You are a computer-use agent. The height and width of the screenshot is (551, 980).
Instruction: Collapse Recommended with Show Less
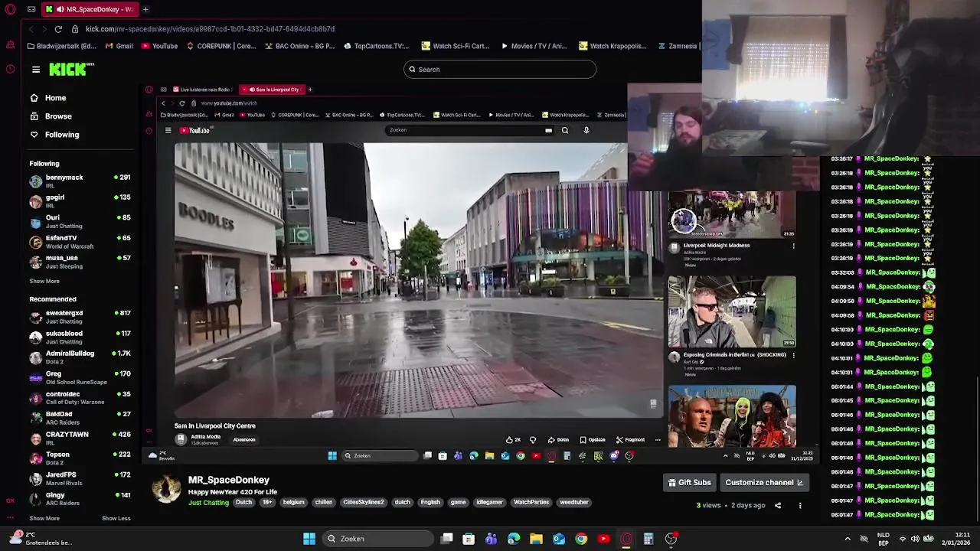pos(116,518)
